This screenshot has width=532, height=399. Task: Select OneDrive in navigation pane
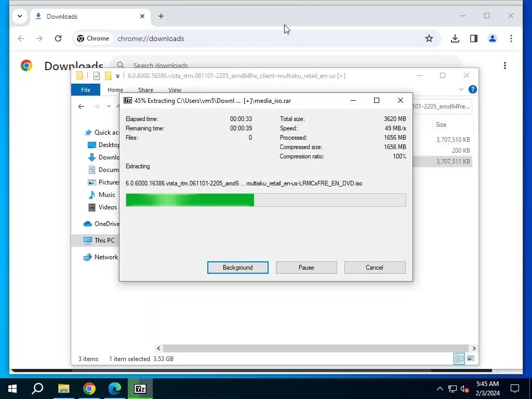pyautogui.click(x=101, y=224)
